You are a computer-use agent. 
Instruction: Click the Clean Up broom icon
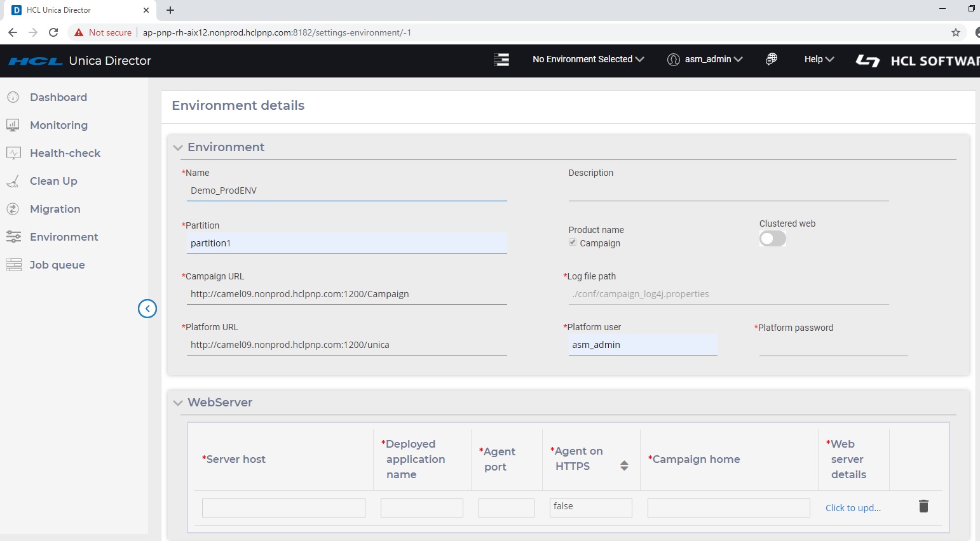[x=13, y=182]
